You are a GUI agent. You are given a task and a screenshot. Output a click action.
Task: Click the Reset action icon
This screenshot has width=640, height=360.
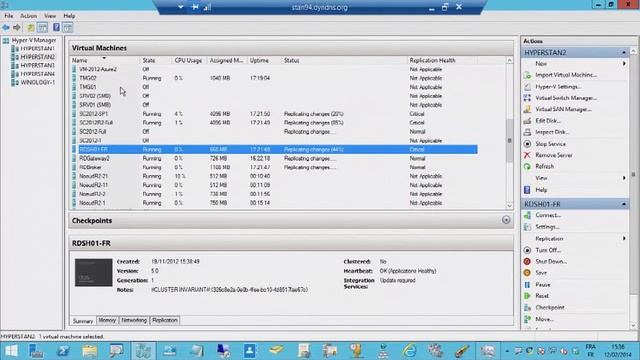pos(527,296)
